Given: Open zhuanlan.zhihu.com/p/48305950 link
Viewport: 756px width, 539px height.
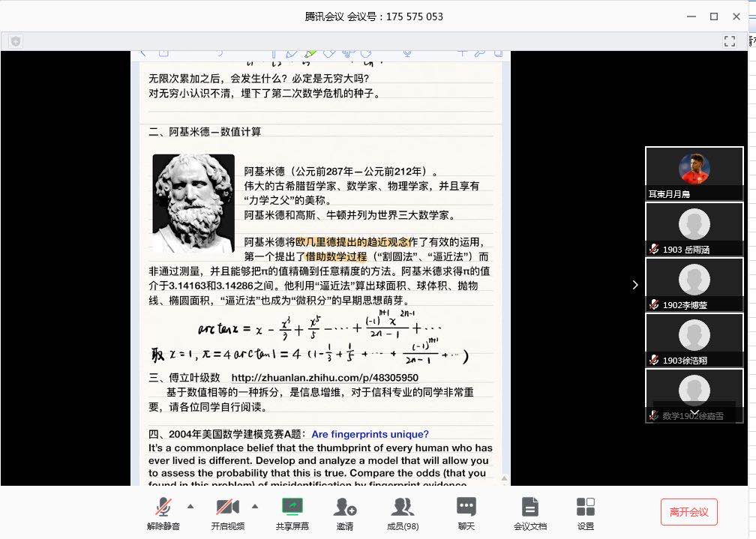Looking at the screenshot, I should pyautogui.click(x=325, y=378).
